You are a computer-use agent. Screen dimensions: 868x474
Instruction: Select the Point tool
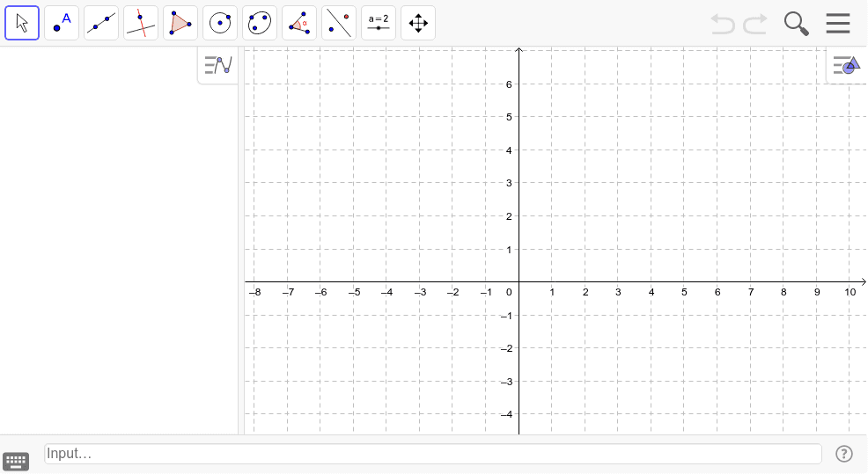click(x=62, y=23)
